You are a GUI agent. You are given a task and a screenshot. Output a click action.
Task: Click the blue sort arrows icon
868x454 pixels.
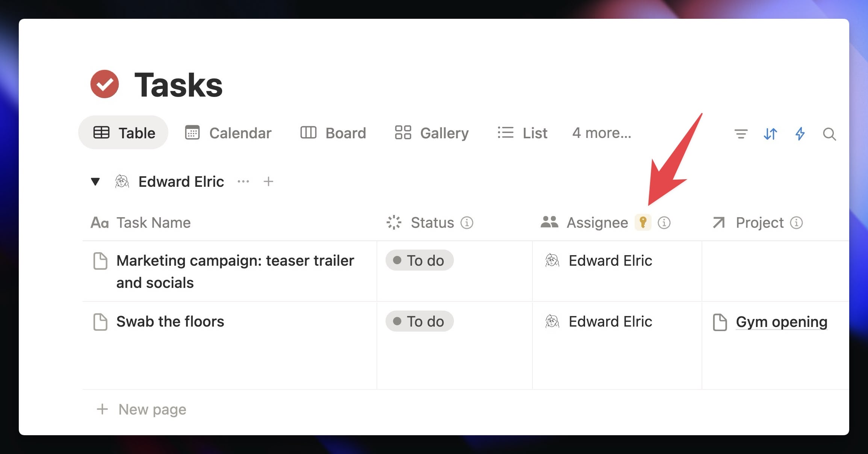[770, 134]
